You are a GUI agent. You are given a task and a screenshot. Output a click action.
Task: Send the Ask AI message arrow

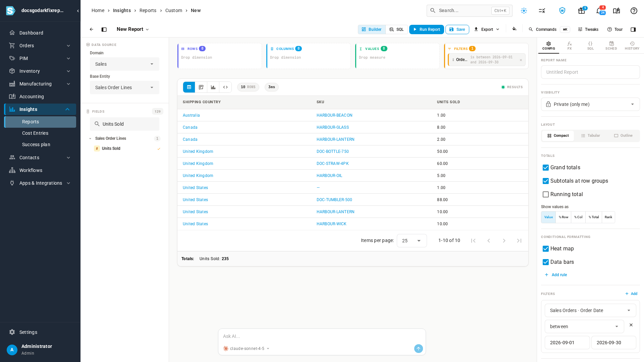coord(418,349)
